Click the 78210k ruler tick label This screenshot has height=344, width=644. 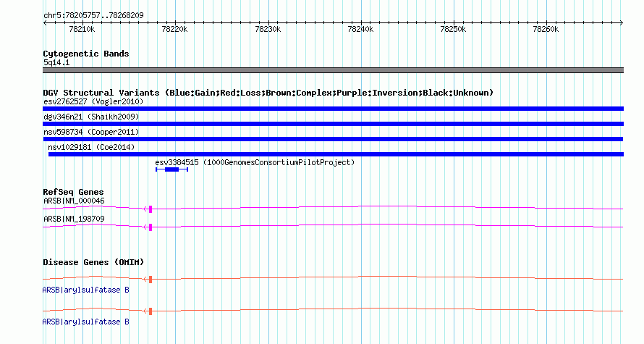coord(82,29)
